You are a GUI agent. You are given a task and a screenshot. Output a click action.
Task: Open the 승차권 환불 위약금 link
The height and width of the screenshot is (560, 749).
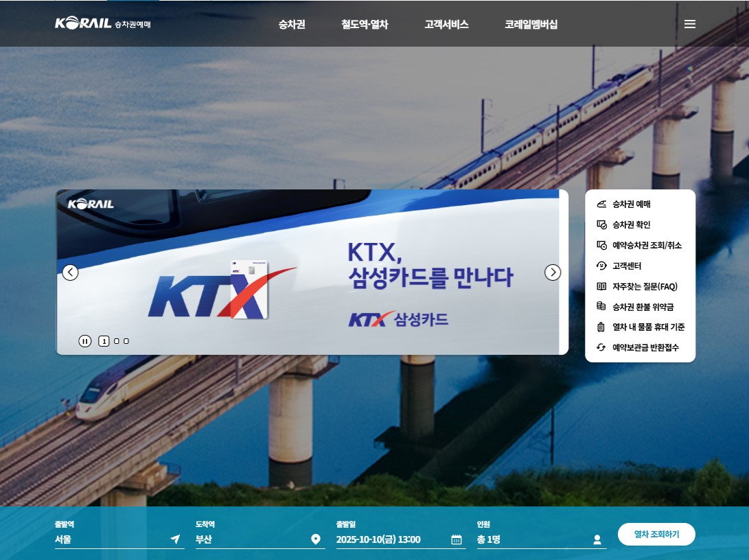click(x=643, y=307)
